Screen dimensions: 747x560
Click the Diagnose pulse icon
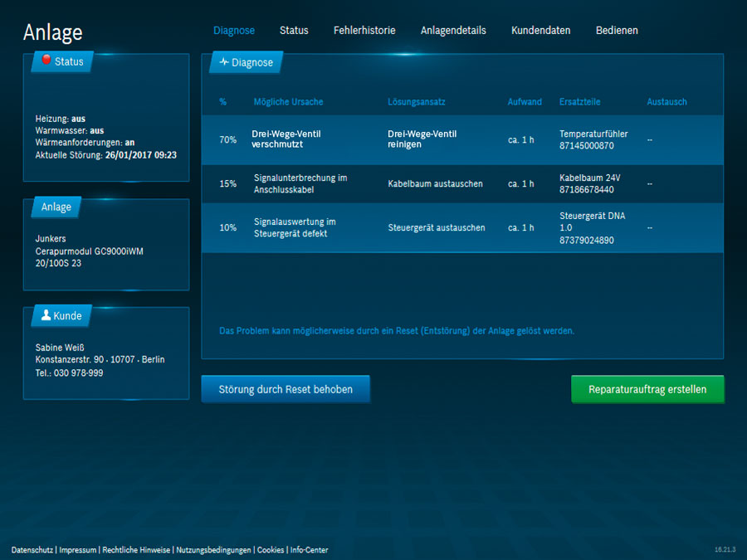pyautogui.click(x=224, y=62)
